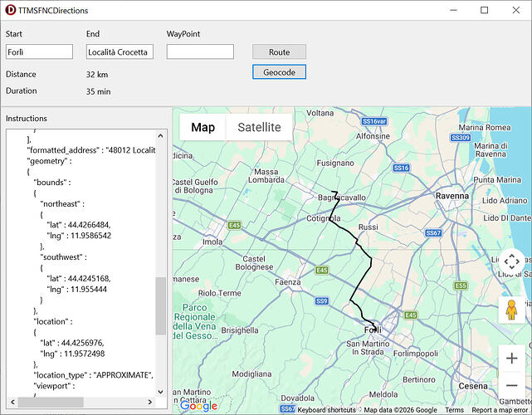
Task: Pick up the Street View pegman icon
Action: coord(511,310)
